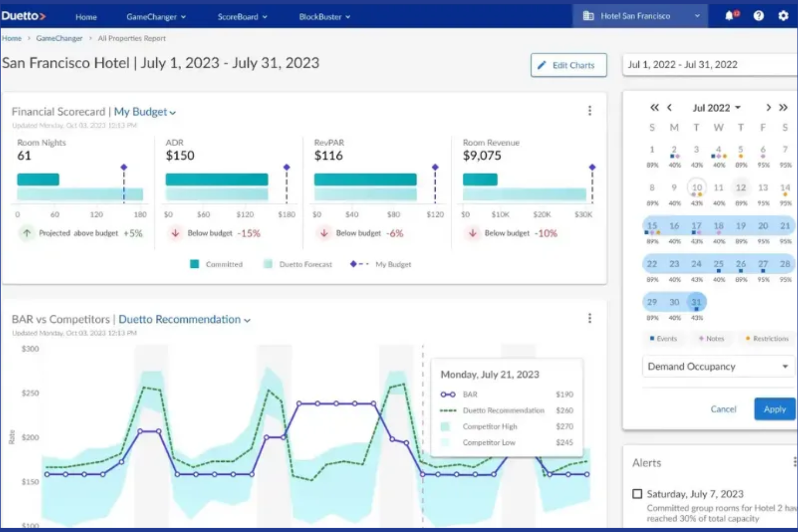The width and height of the screenshot is (798, 532).
Task: Jump back a year with the double-chevron
Action: click(x=653, y=107)
